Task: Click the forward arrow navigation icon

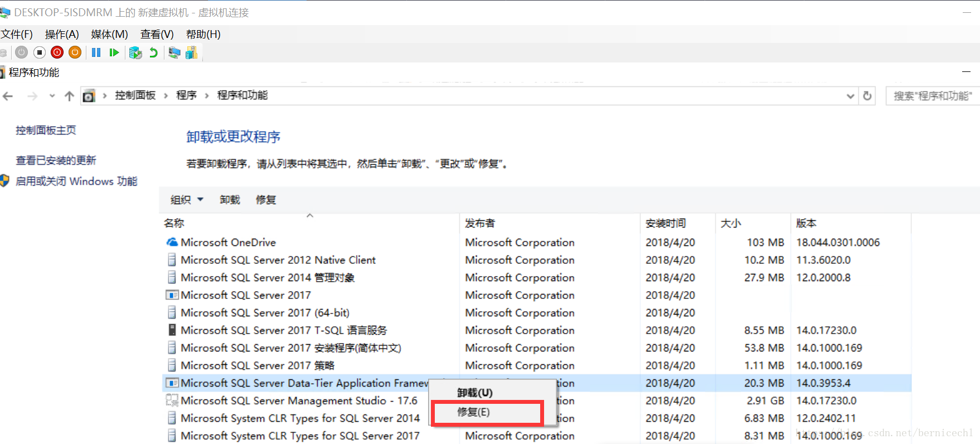Action: (32, 96)
